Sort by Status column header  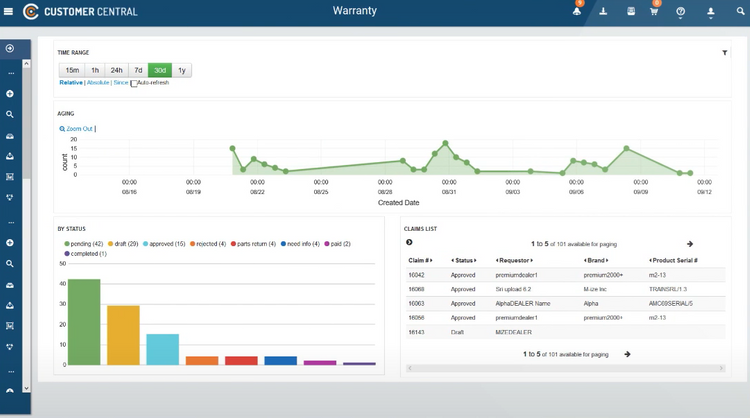(463, 261)
